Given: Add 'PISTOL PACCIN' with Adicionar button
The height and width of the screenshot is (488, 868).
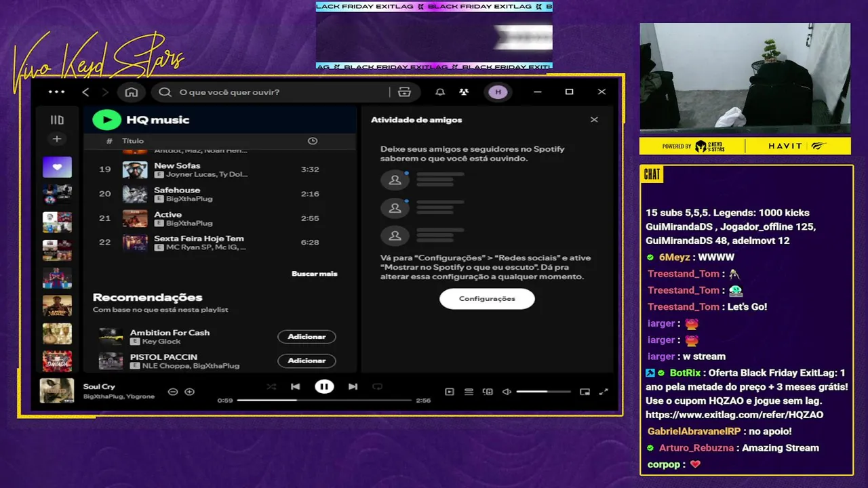Looking at the screenshot, I should (307, 361).
